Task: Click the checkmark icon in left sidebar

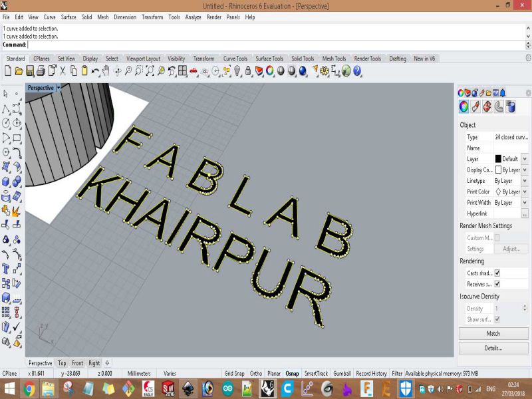Action: 17,327
